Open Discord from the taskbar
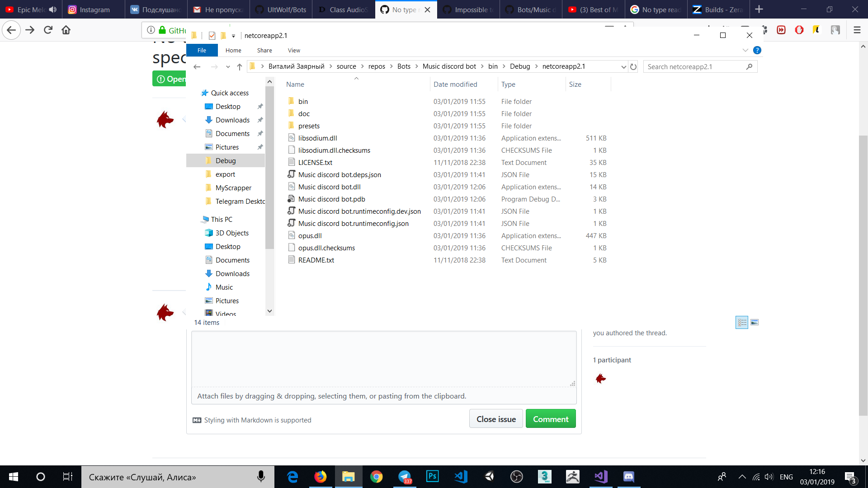Viewport: 868px width, 488px height. [628, 477]
